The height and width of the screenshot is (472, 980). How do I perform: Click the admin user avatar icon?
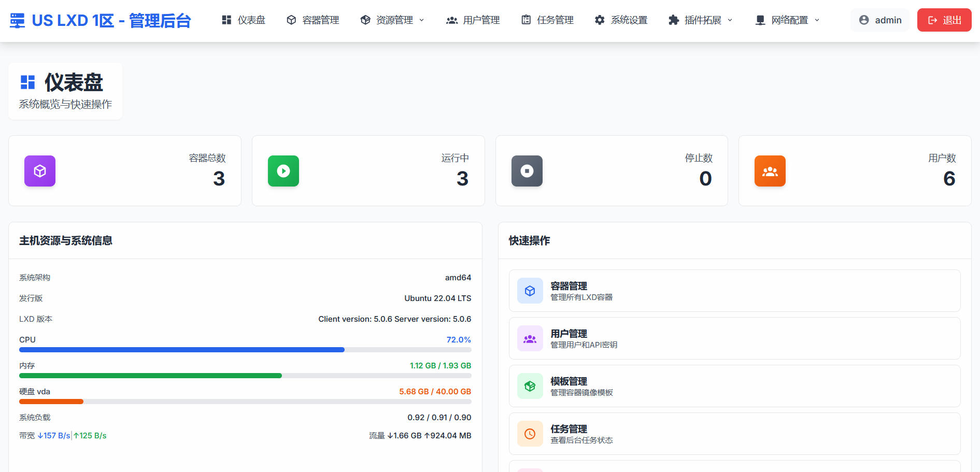(x=864, y=20)
